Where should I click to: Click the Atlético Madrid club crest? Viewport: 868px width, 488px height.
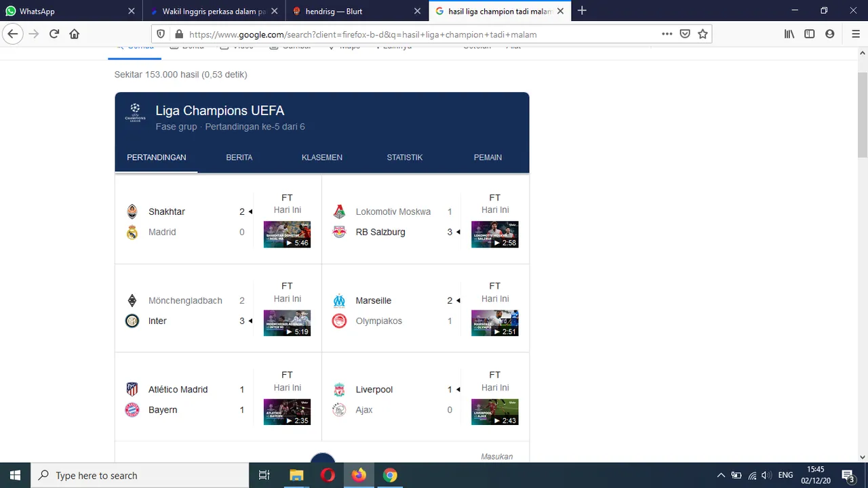pyautogui.click(x=132, y=389)
